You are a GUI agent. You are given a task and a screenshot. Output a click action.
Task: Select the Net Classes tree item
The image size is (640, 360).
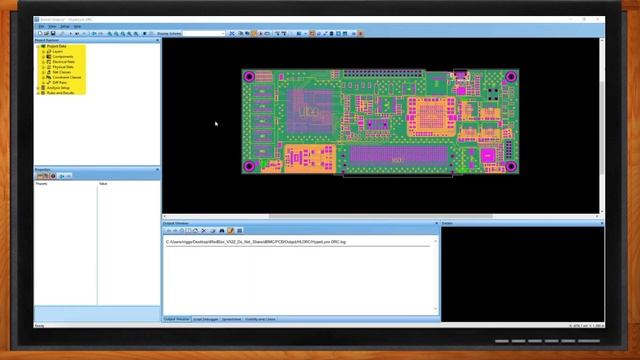coord(62,72)
